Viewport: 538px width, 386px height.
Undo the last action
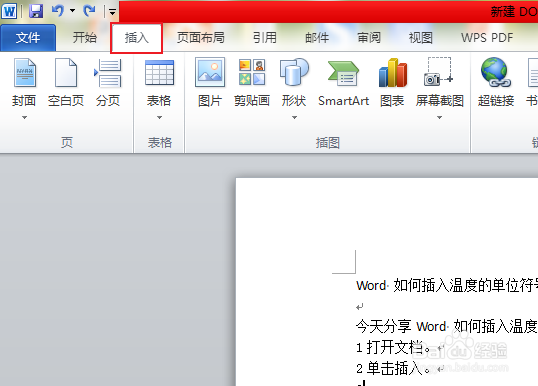tap(57, 11)
